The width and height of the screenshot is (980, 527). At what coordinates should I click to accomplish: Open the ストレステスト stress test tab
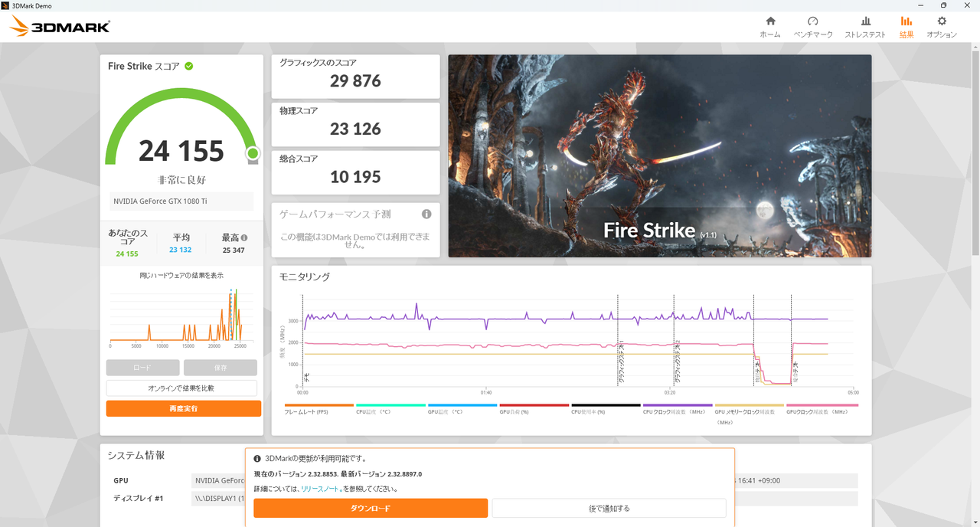click(x=865, y=27)
